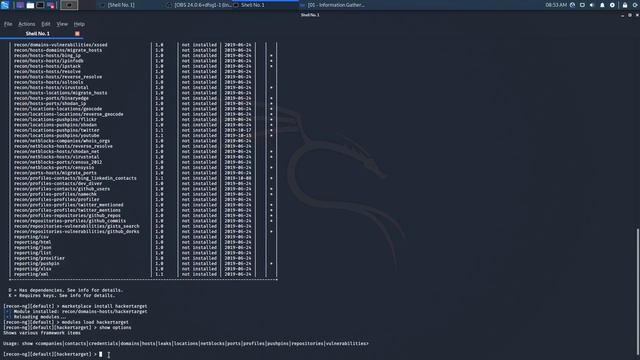
Task: Open the File menu
Action: coord(8,24)
